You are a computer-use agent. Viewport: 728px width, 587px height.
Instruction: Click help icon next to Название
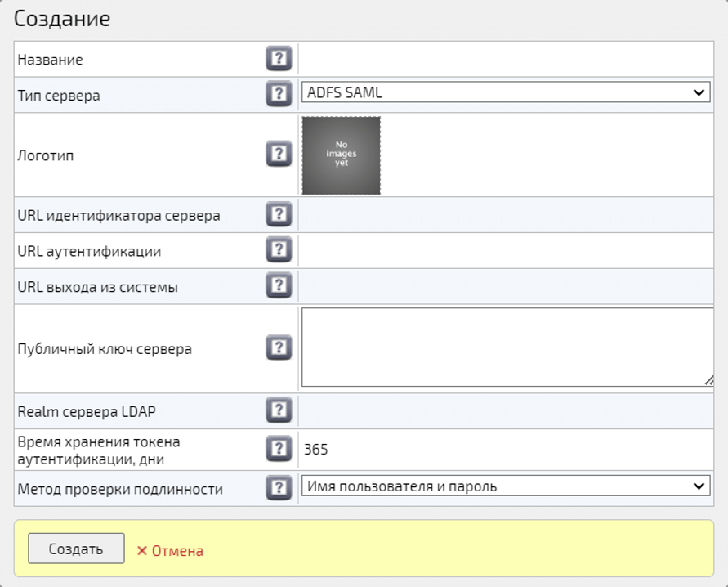(279, 60)
